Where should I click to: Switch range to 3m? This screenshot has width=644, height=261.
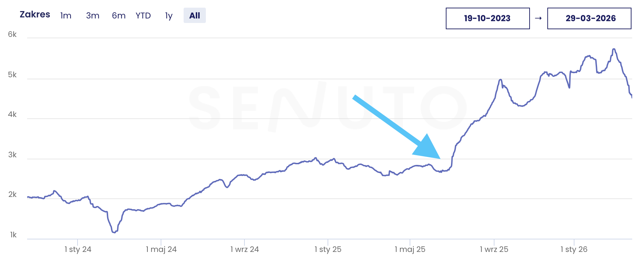point(93,16)
